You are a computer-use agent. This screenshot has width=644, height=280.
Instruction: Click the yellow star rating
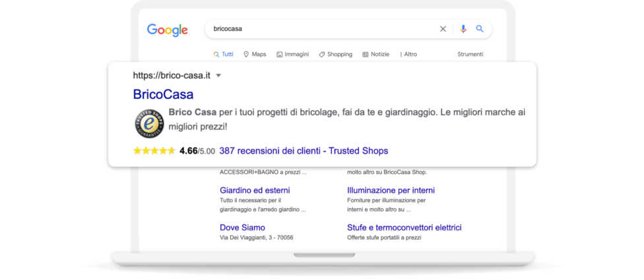pos(154,151)
